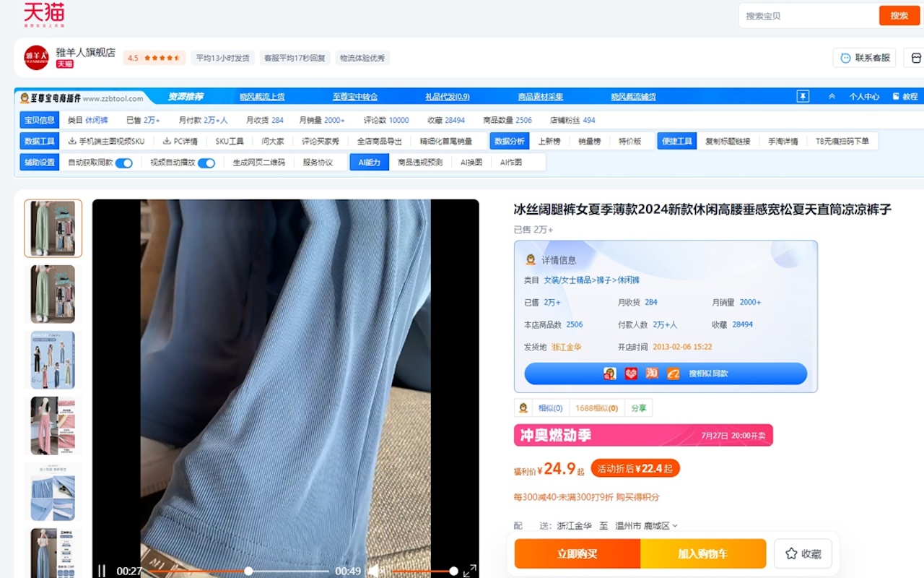Screen dimensions: 924x578
Task: Click the seller avatar icon beside 相似(0)
Action: (x=522, y=407)
